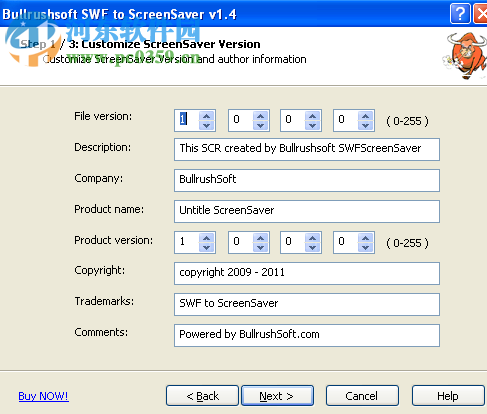Increase fourth Product version number spinner
Screen dimensions: 487x414
366,238
